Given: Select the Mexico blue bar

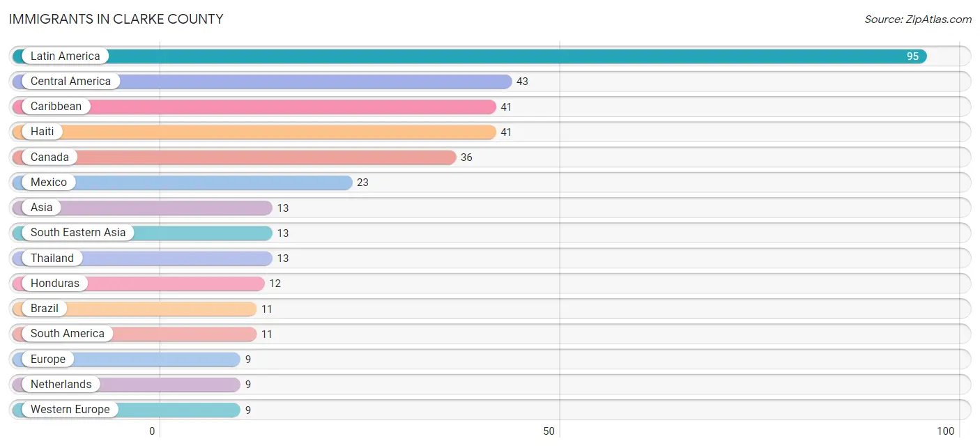Looking at the screenshot, I should coord(183,183).
